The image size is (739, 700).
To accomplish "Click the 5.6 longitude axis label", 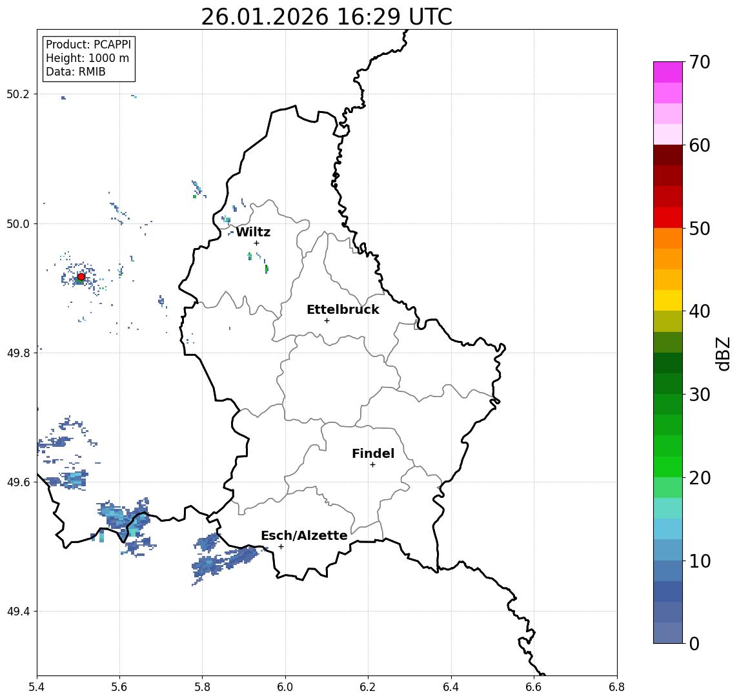I will point(119,687).
